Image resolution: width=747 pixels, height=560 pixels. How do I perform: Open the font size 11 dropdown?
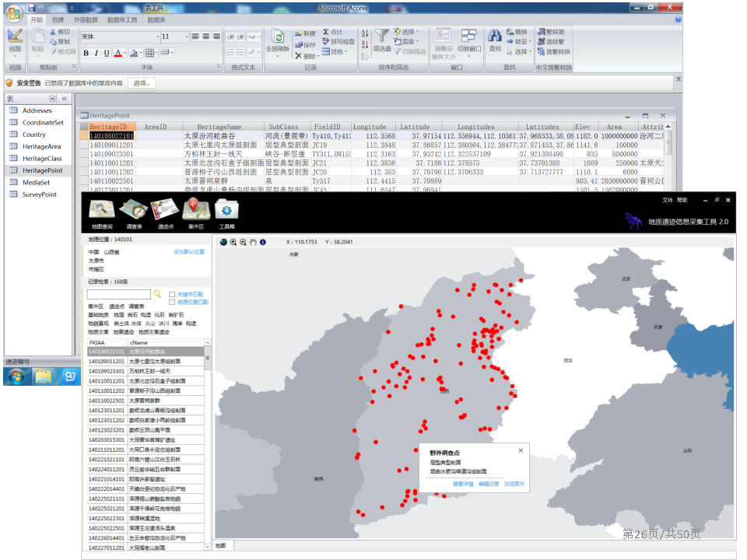pos(186,37)
